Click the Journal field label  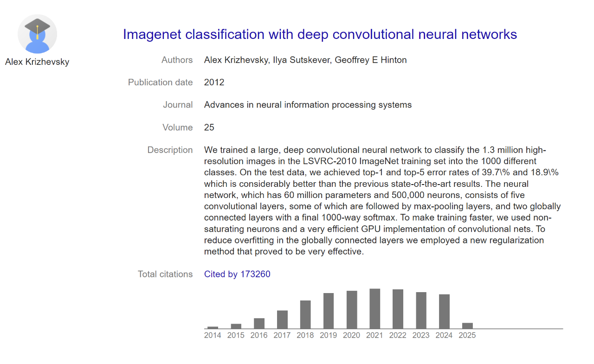(178, 105)
